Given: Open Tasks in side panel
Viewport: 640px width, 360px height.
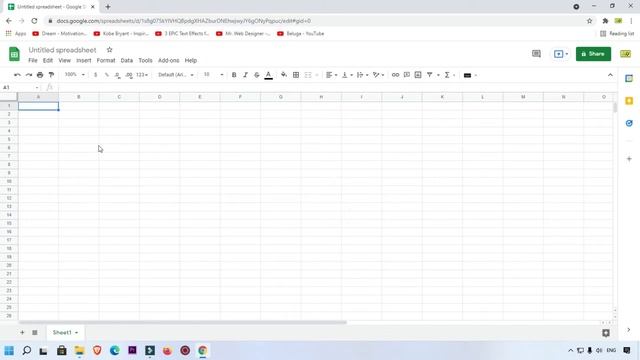Looking at the screenshot, I should (629, 123).
